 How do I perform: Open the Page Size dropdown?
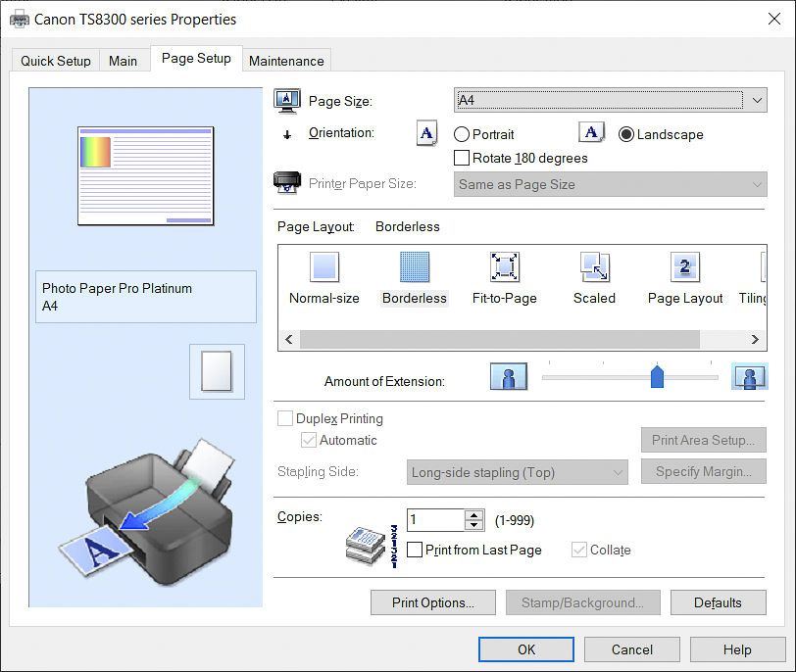(x=610, y=100)
